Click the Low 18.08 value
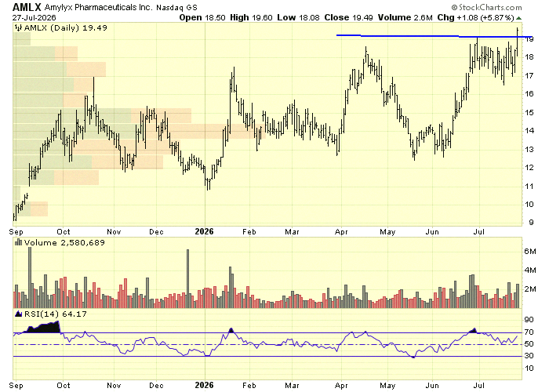 point(298,17)
